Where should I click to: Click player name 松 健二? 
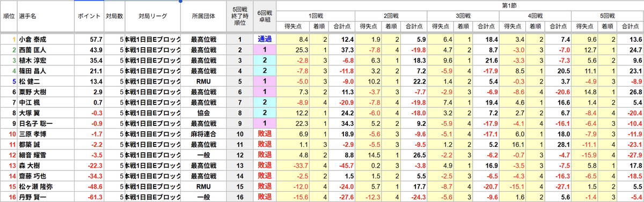[30, 82]
